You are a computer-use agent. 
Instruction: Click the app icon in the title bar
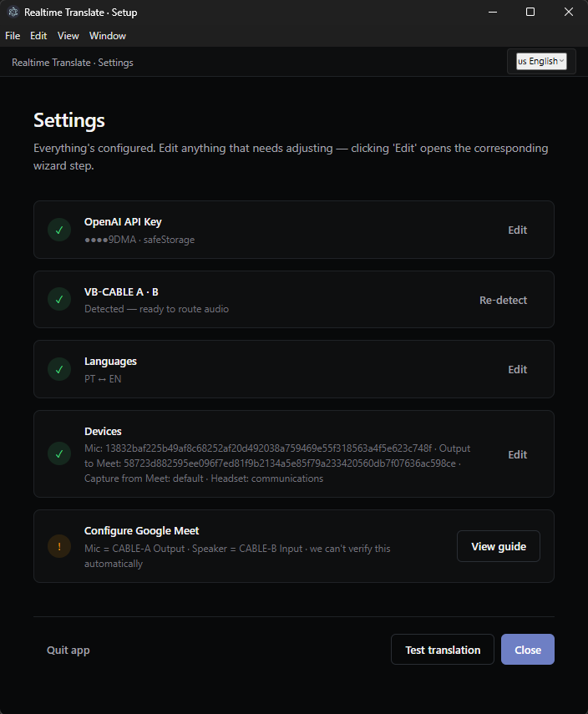[13, 13]
